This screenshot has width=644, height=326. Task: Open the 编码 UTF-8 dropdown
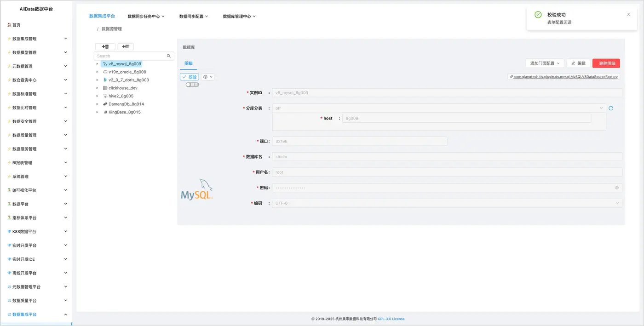447,203
